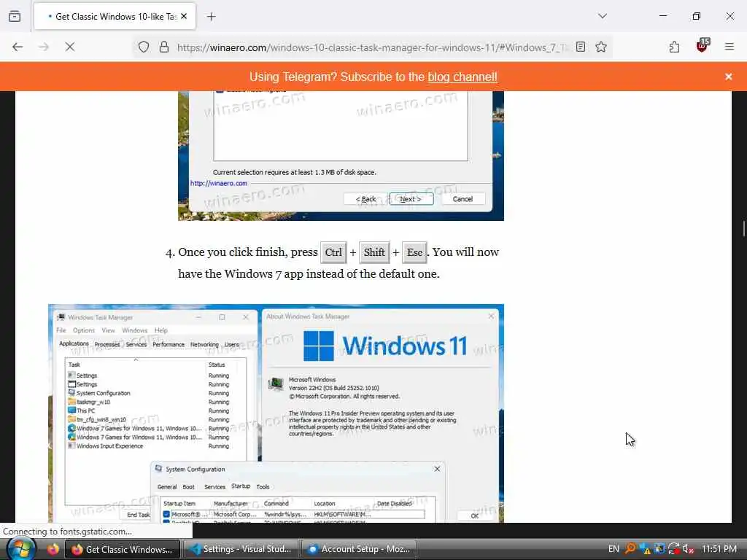This screenshot has height=560, width=747.
Task: Dismiss the orange Telegram banner
Action: [x=729, y=77]
